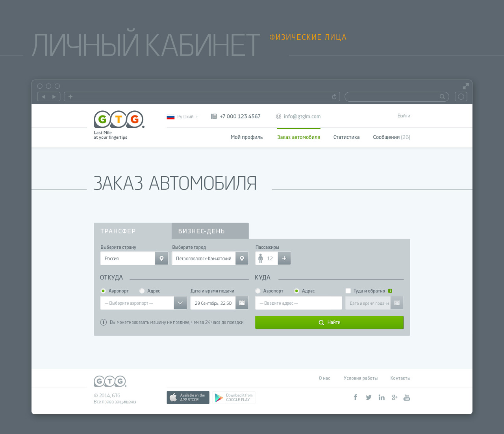Increase passengers with the plus button
The height and width of the screenshot is (434, 504).
[284, 259]
